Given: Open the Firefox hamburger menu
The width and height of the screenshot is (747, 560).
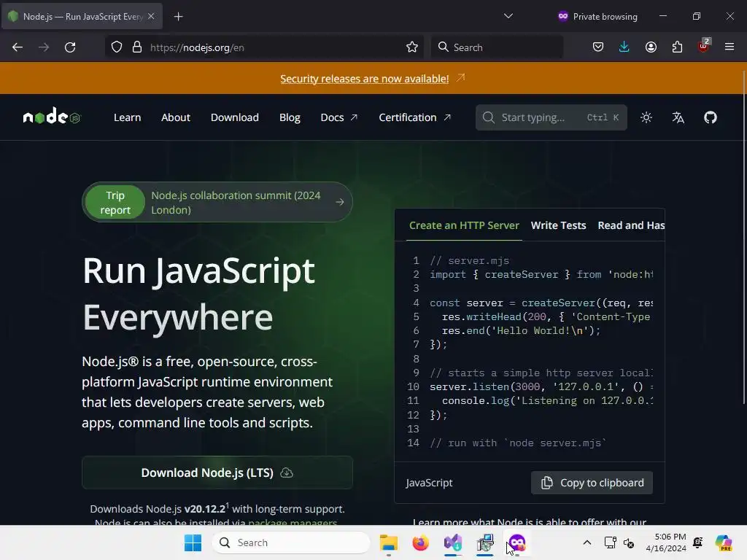Looking at the screenshot, I should 729,47.
